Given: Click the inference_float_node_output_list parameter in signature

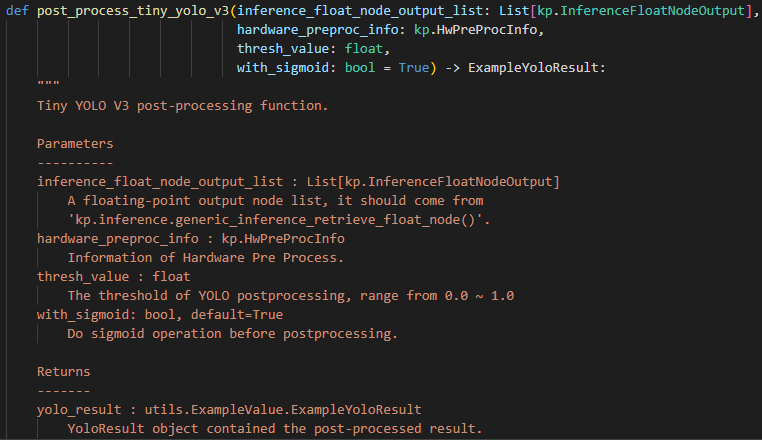Looking at the screenshot, I should click(360, 11).
